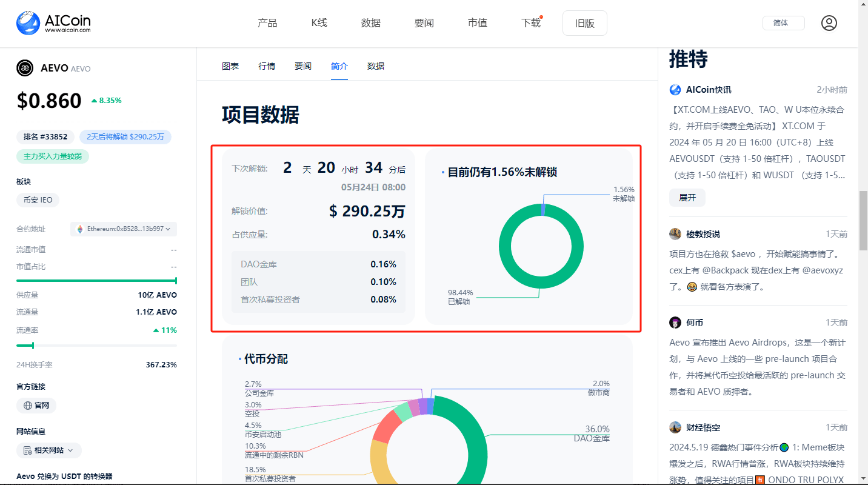The image size is (868, 485).
Task: Click the 1.56% 未解锁 chart label
Action: coord(624,194)
